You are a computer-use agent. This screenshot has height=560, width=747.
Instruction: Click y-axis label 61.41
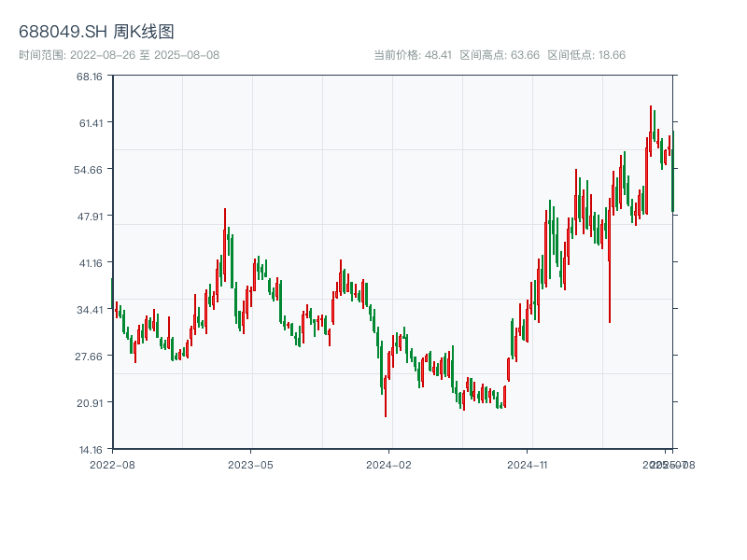[91, 123]
